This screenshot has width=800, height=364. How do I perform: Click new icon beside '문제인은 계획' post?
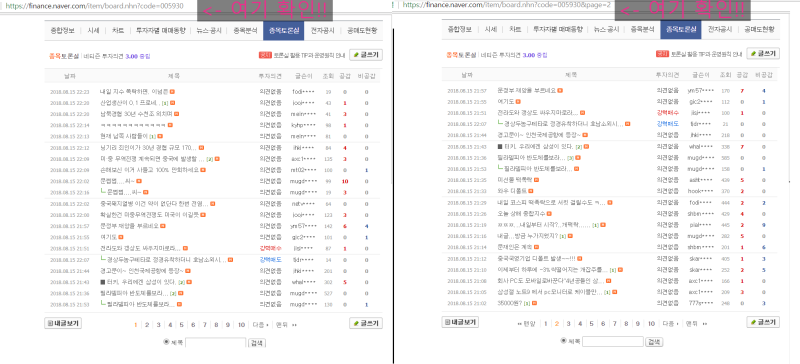535,247
